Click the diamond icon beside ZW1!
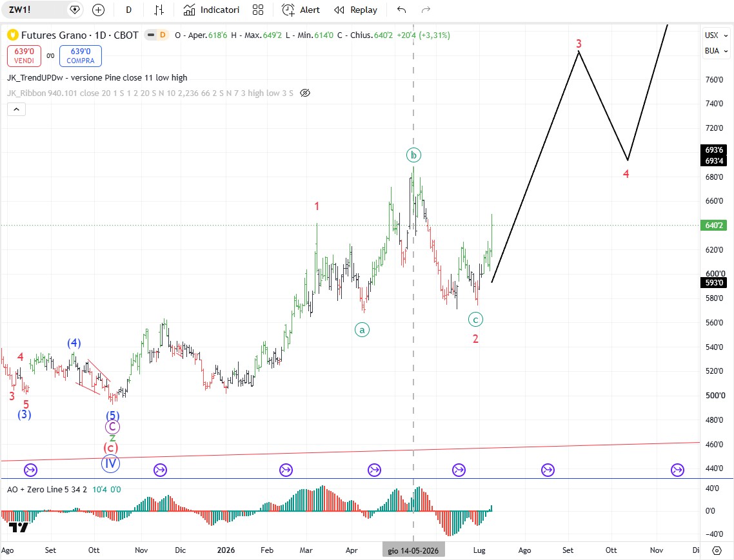 point(74,10)
